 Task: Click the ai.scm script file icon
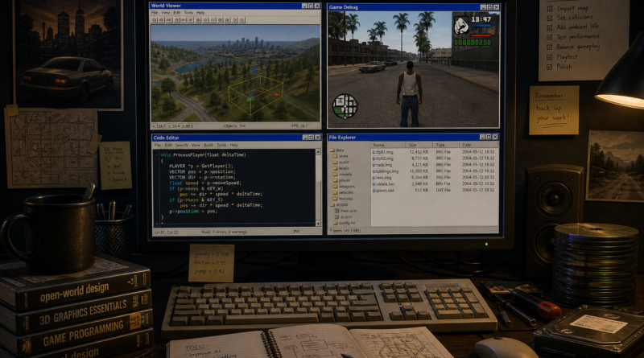[x=336, y=216]
